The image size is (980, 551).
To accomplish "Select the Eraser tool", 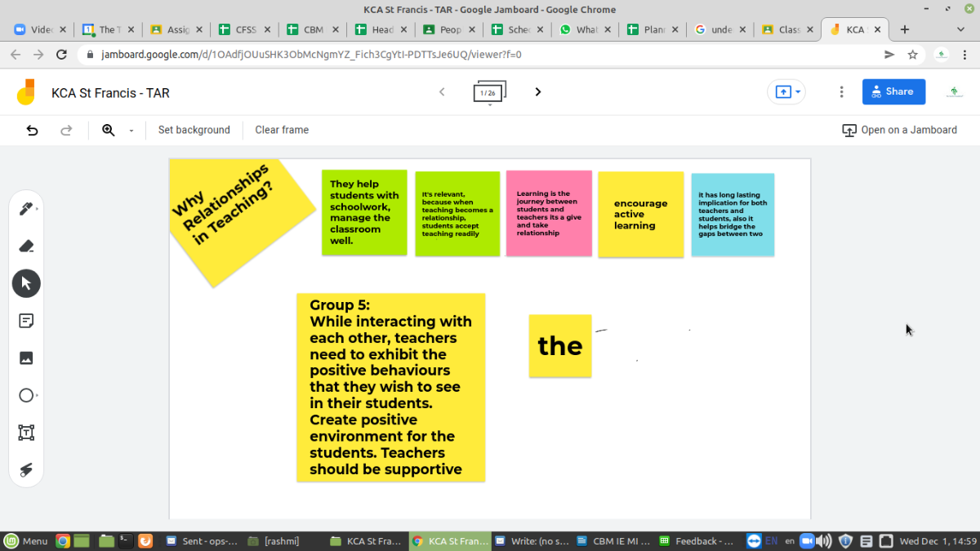I will pyautogui.click(x=25, y=246).
